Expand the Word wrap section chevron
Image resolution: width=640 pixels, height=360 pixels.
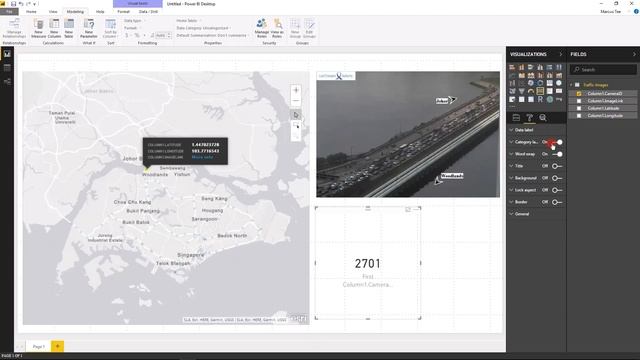coord(511,154)
